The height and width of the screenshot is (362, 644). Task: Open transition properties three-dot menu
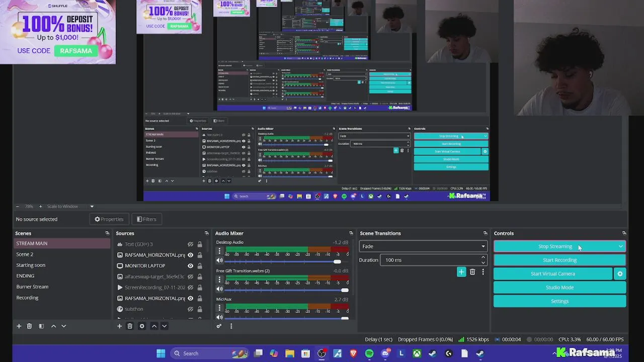(483, 272)
